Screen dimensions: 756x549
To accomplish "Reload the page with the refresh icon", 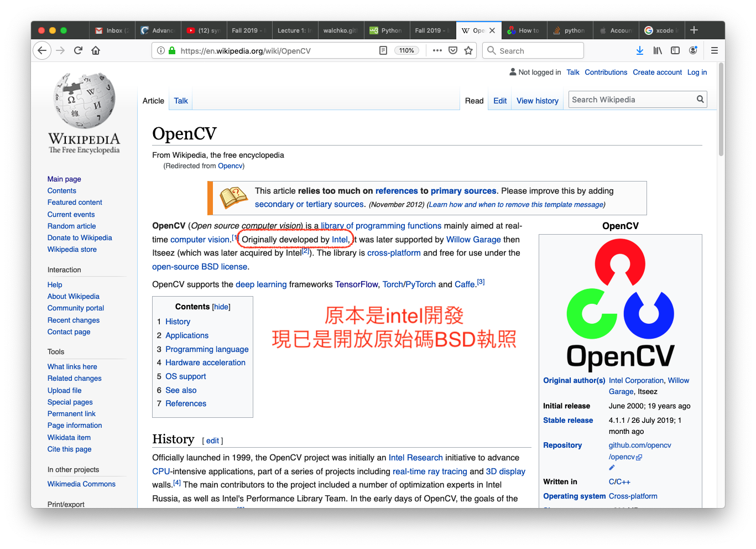I will pyautogui.click(x=78, y=50).
